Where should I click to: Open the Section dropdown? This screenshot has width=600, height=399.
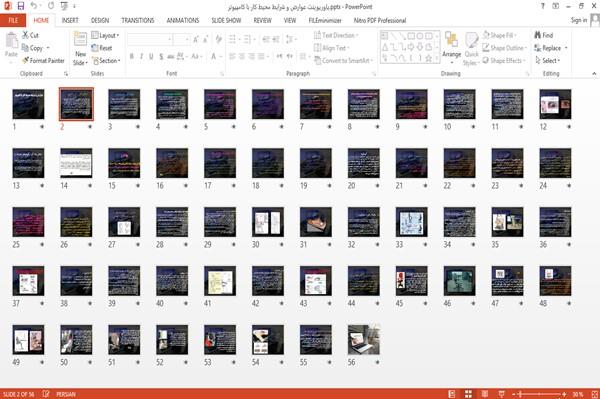[106, 60]
